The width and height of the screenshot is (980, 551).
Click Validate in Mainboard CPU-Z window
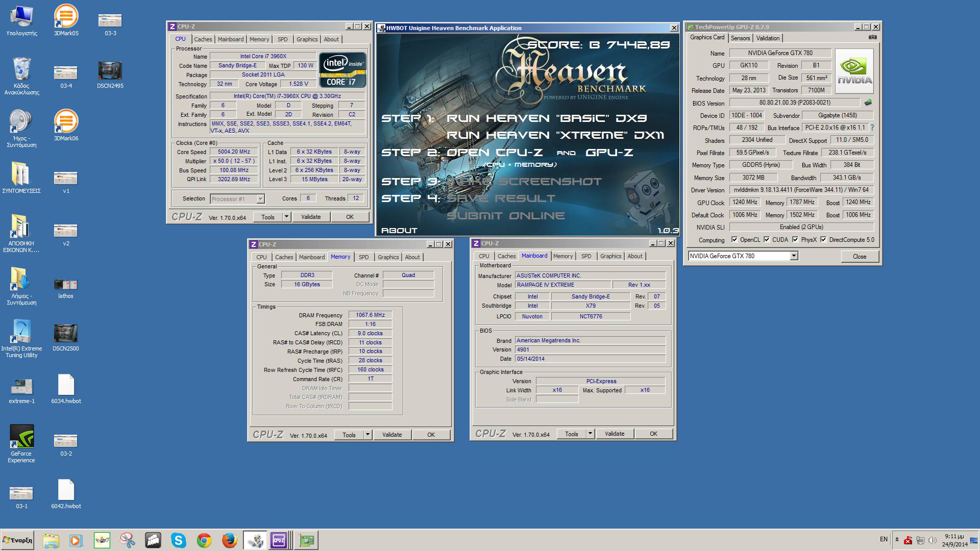[x=615, y=434]
